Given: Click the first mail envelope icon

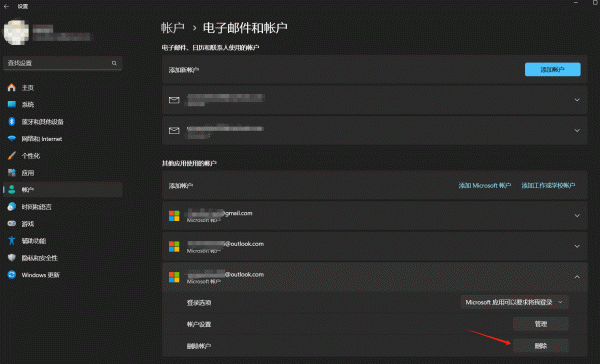Looking at the screenshot, I should tap(174, 100).
